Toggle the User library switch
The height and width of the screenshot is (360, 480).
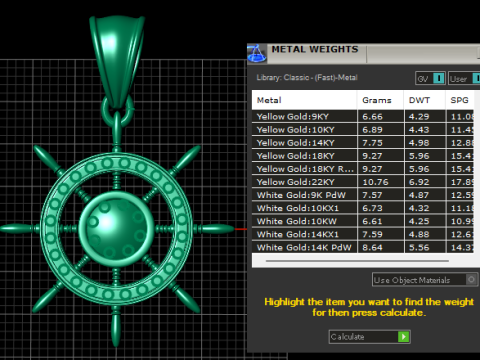pos(464,79)
